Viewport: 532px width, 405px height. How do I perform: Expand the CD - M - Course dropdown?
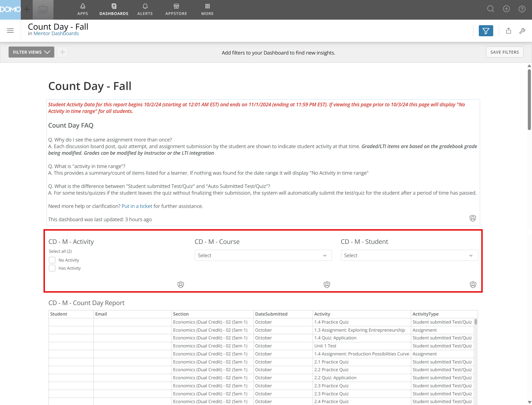(x=263, y=255)
